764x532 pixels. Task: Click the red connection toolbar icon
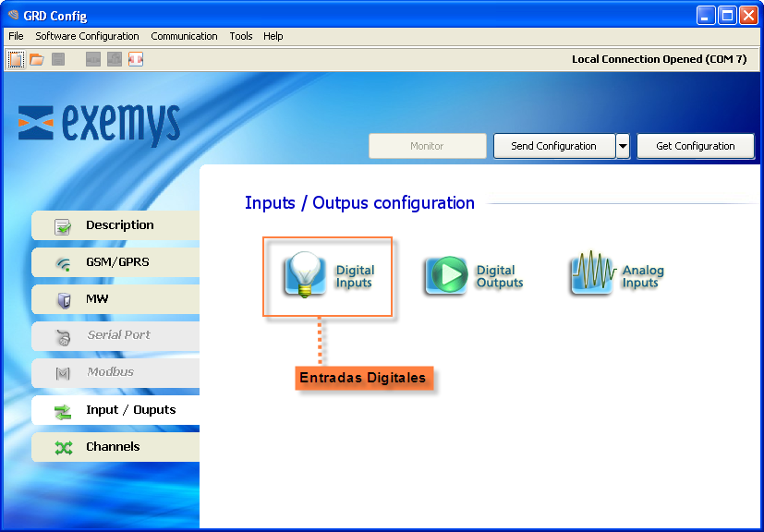136,59
